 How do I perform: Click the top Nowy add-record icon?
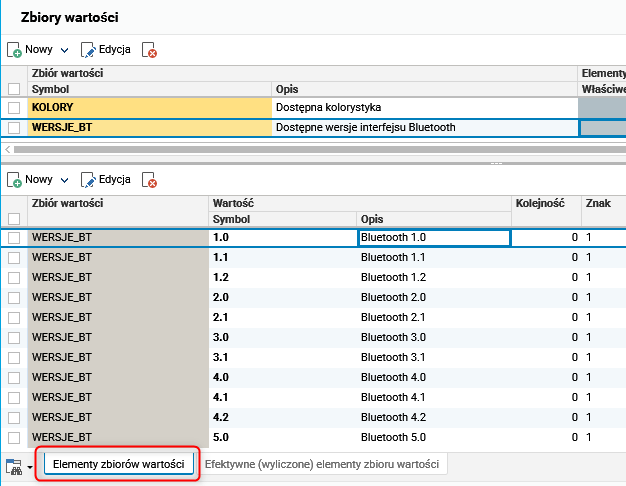tap(15, 49)
